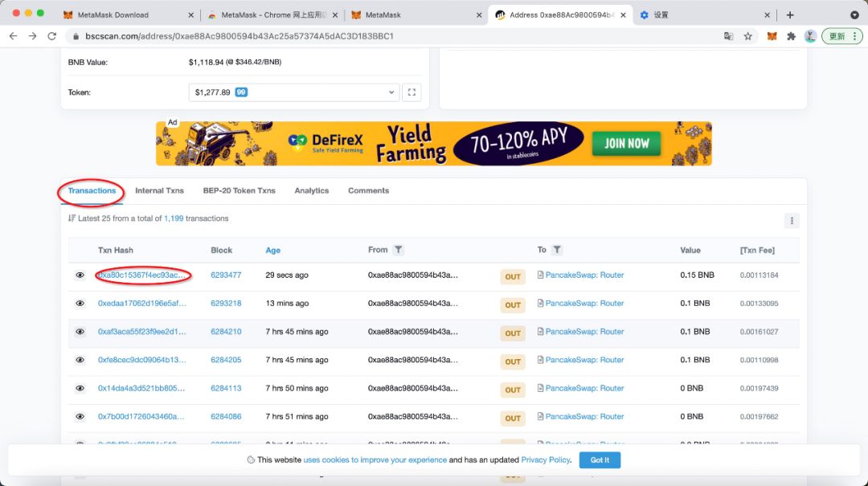Open block 6293218

pyautogui.click(x=226, y=304)
